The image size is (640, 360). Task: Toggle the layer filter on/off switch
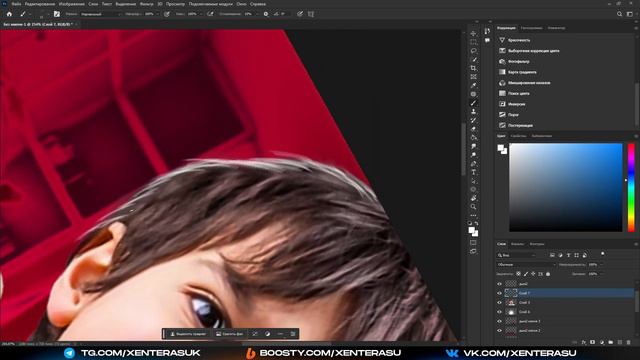pyautogui.click(x=602, y=254)
